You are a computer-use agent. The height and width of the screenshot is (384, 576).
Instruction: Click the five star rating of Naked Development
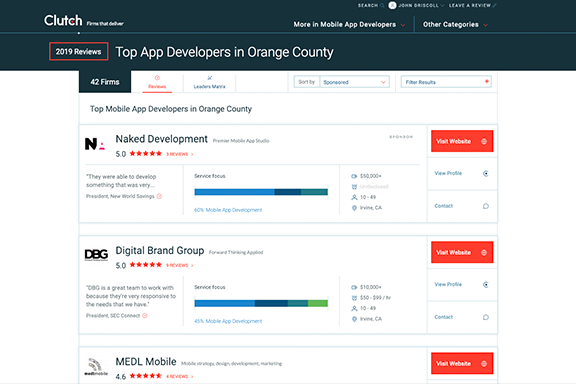click(x=145, y=154)
